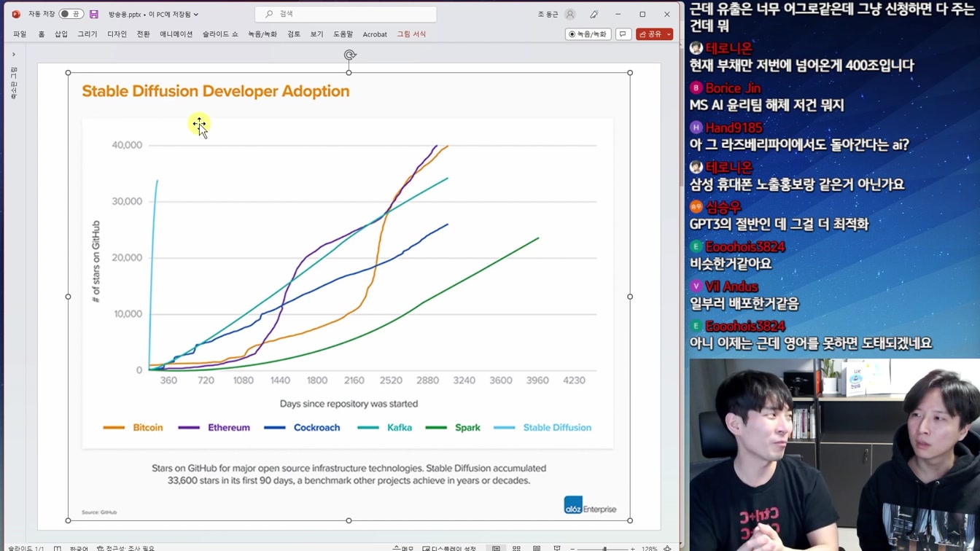
Task: Switch to the 홈 ribbon tab
Action: pyautogui.click(x=42, y=34)
